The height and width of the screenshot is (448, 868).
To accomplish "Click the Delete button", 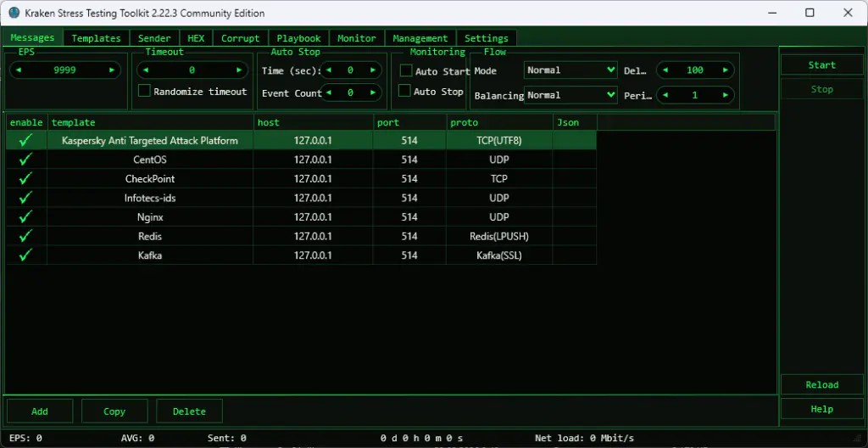I will (x=189, y=412).
